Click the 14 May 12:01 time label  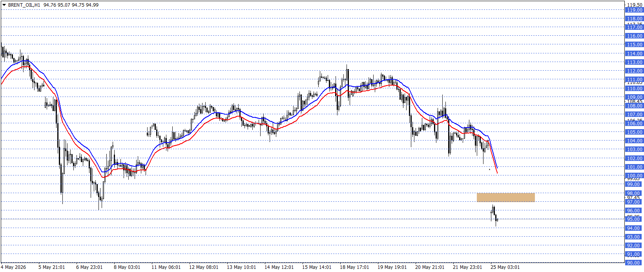tap(279, 267)
